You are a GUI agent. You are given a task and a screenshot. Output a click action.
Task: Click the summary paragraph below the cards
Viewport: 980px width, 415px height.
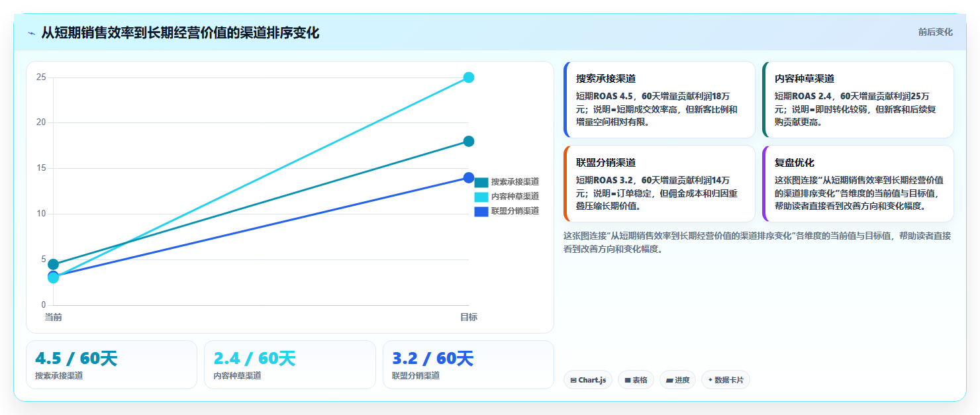coord(758,242)
